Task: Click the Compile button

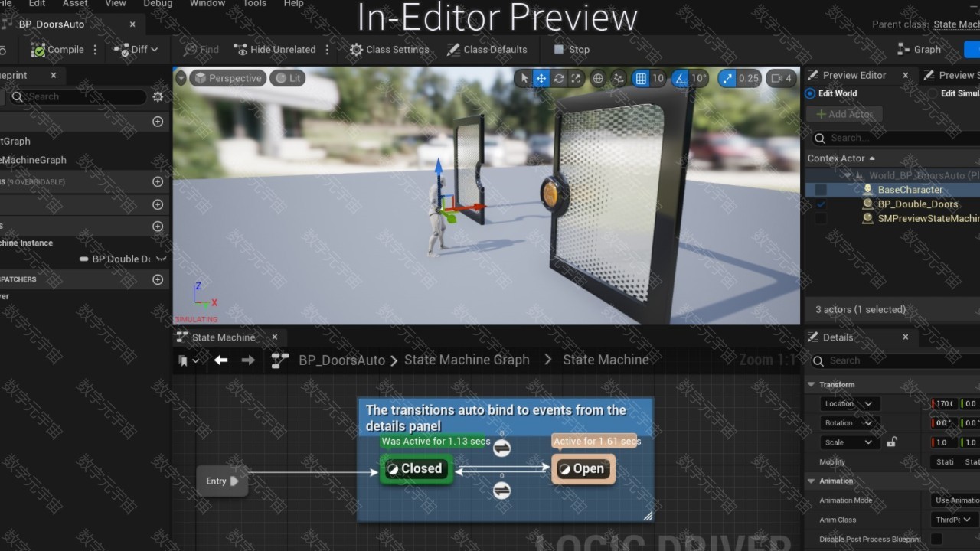Action: click(58, 49)
